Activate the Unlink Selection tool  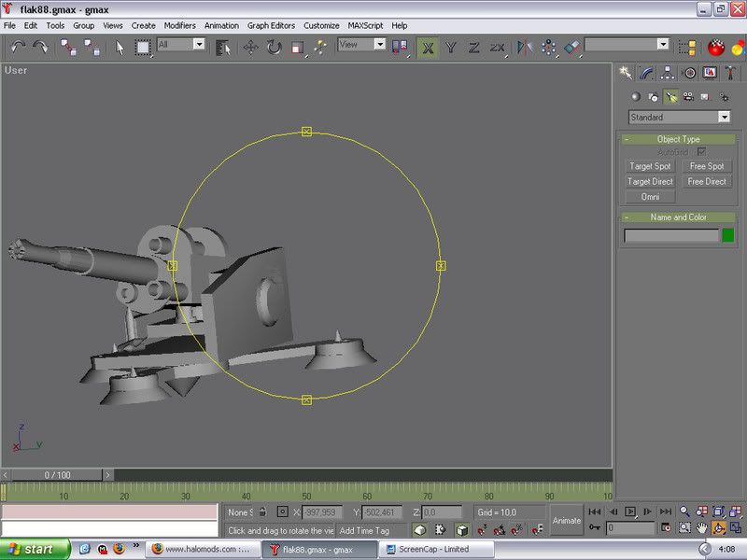92,48
